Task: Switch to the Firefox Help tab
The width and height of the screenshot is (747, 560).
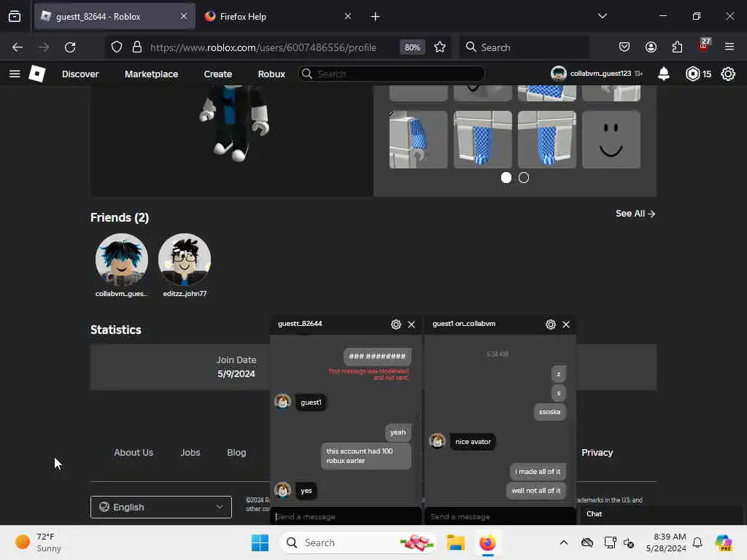Action: pyautogui.click(x=279, y=17)
